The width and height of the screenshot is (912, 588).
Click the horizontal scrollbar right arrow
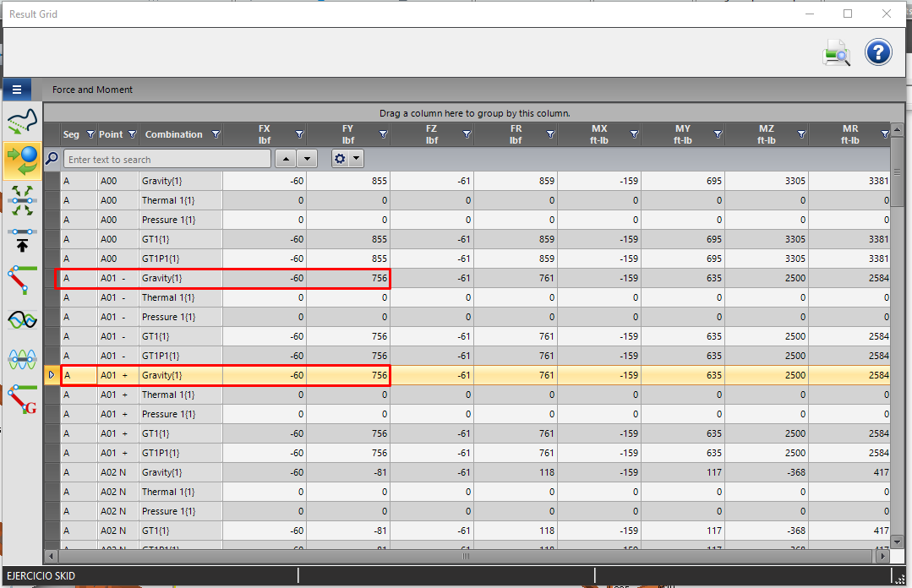[x=883, y=557]
